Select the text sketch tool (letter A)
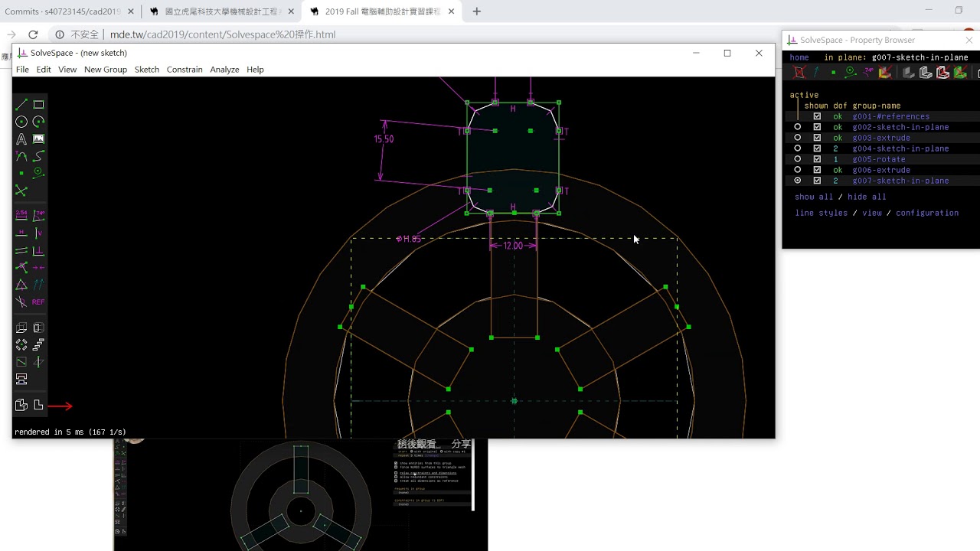Viewport: 980px width, 551px height. coord(21,139)
